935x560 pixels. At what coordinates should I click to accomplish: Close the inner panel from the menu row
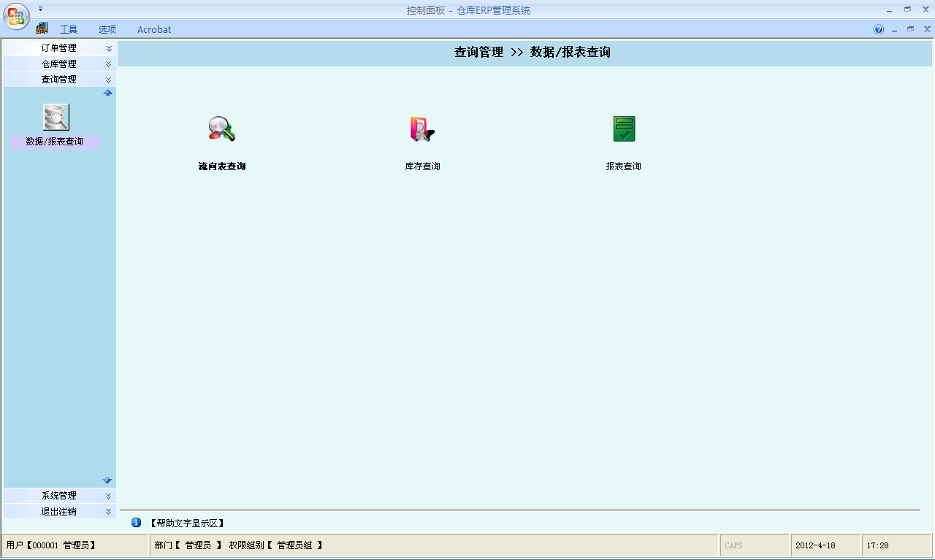(926, 29)
